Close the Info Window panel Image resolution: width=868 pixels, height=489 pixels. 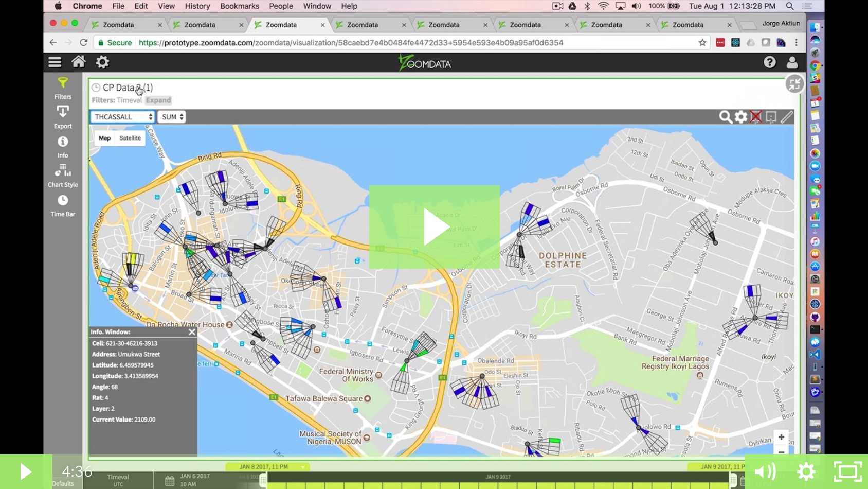(192, 332)
